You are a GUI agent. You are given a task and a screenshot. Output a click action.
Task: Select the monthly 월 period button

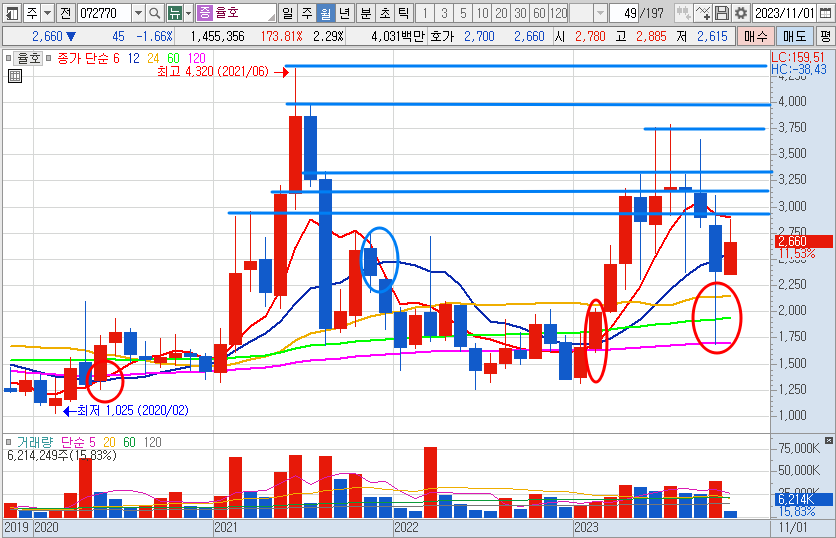point(325,13)
